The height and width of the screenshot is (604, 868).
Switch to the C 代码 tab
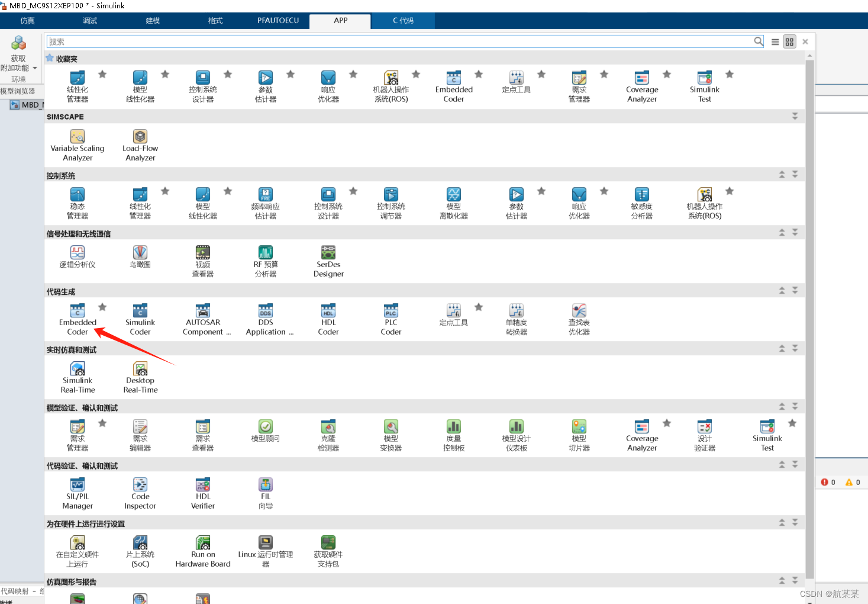click(403, 21)
